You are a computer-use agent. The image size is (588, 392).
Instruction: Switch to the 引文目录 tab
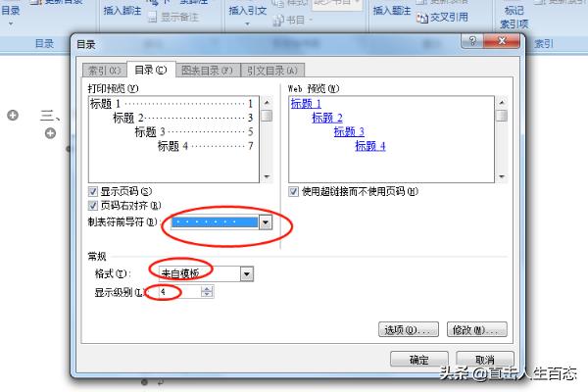[272, 71]
